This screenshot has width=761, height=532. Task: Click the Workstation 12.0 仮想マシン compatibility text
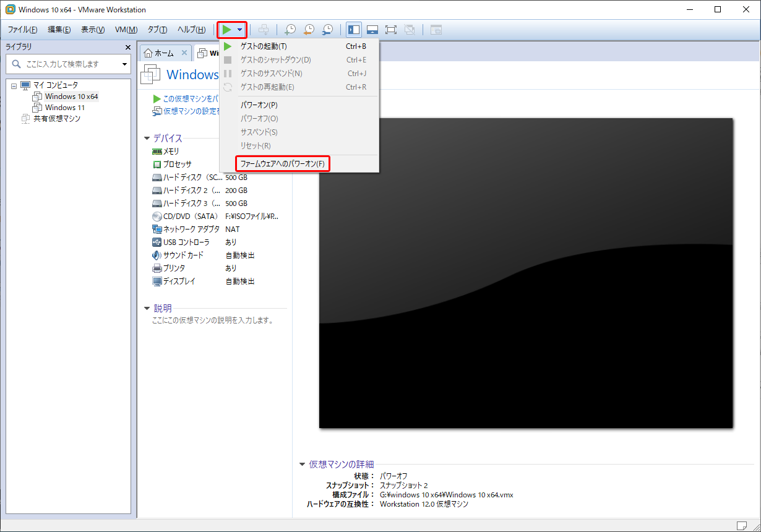click(x=424, y=504)
